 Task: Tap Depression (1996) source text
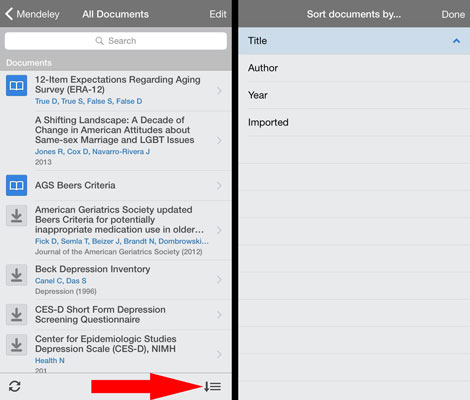click(x=66, y=291)
